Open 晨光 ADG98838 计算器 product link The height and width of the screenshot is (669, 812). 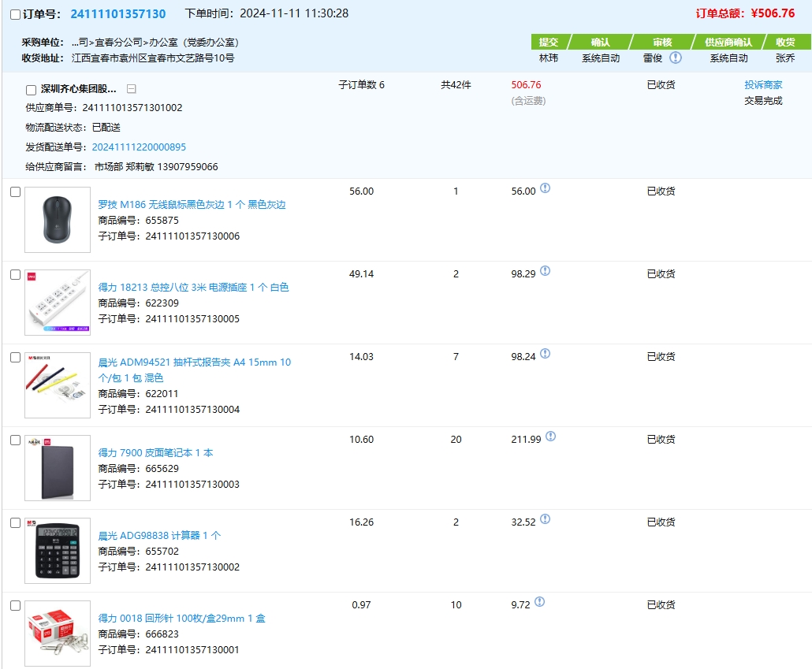[159, 535]
